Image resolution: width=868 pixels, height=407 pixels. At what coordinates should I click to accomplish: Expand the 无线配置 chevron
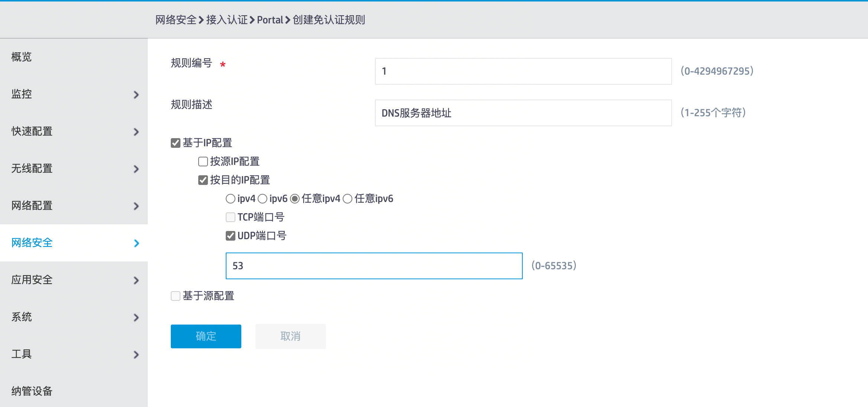136,169
